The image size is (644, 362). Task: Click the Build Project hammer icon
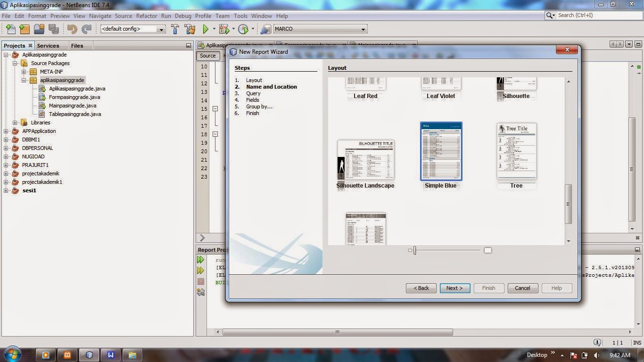pyautogui.click(x=175, y=29)
